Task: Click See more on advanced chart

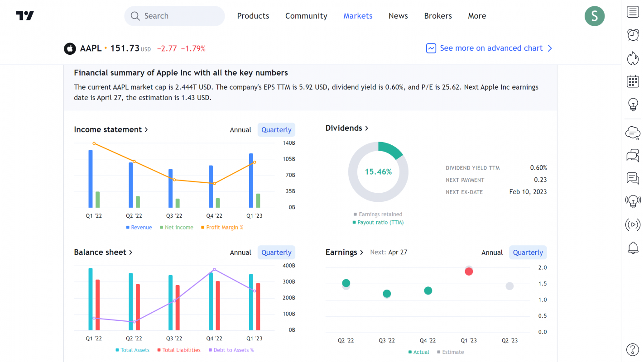Action: pyautogui.click(x=489, y=48)
